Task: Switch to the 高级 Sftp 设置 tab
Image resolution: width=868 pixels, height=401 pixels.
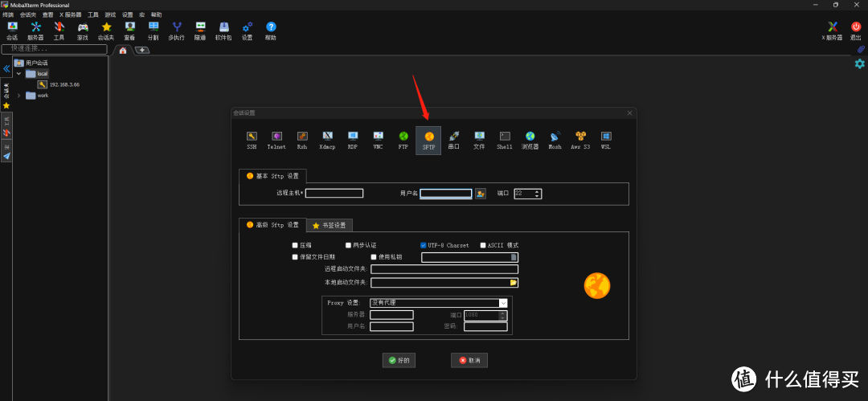Action: pos(272,225)
